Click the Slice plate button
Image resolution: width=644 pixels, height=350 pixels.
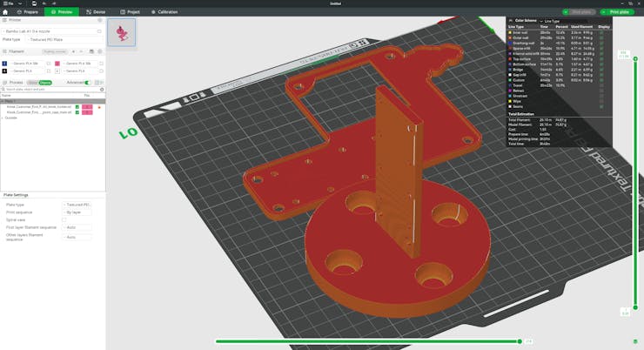click(578, 12)
